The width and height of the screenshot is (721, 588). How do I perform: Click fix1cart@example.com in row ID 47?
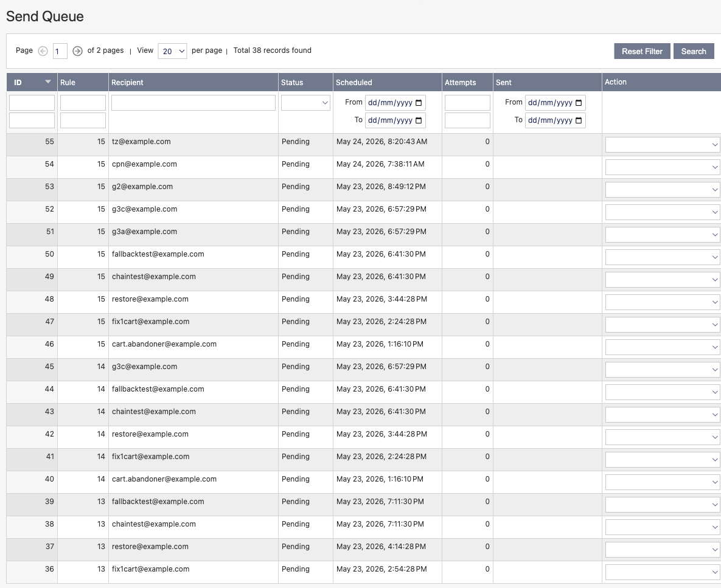pos(150,322)
